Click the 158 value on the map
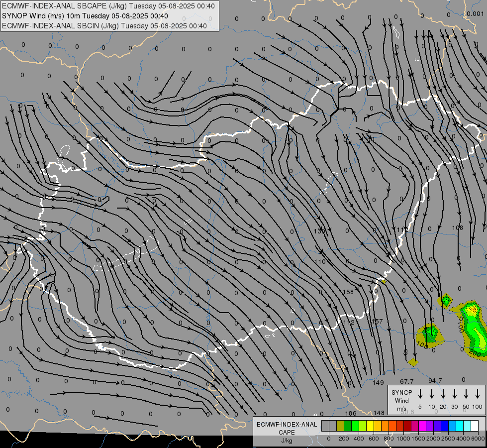This screenshot has height=448, width=487. [348, 292]
